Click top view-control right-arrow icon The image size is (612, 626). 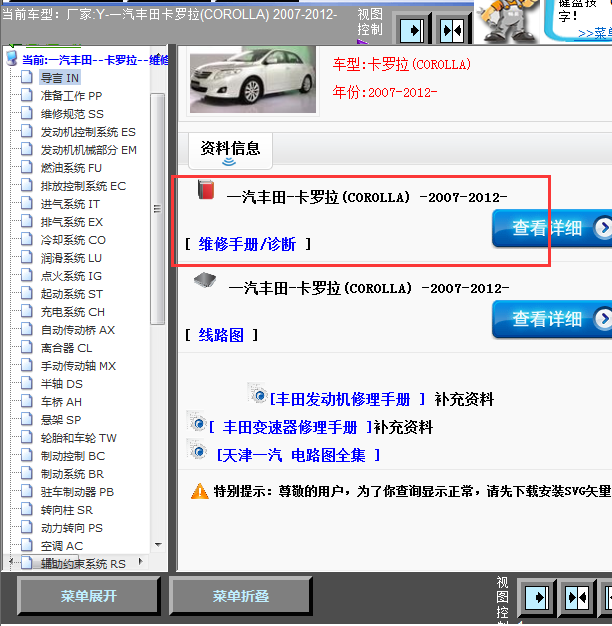coord(412,30)
